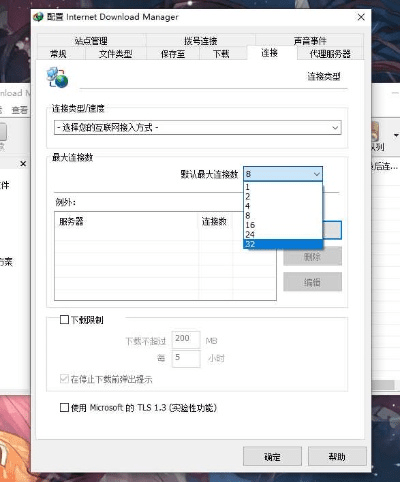Click the 删除 button
Screen dimensions: 400x482
click(x=312, y=256)
